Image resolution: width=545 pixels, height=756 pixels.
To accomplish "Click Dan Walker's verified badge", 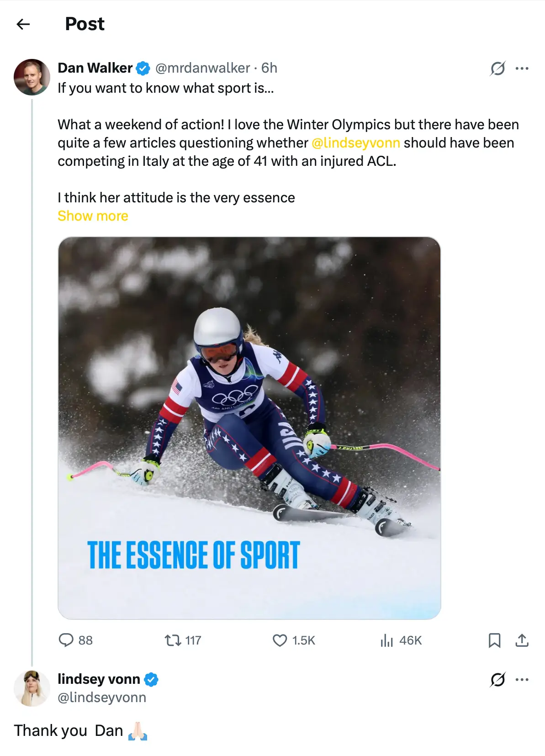I will 143,68.
